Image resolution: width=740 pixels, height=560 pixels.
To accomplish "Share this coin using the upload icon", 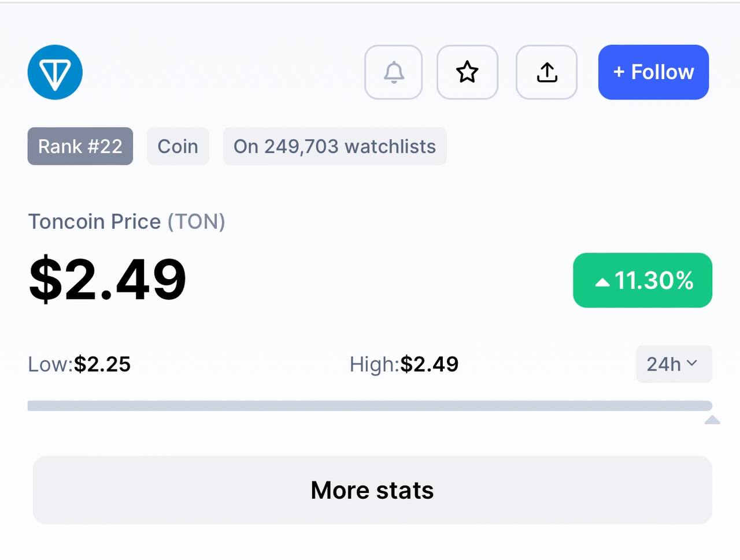I will [547, 72].
